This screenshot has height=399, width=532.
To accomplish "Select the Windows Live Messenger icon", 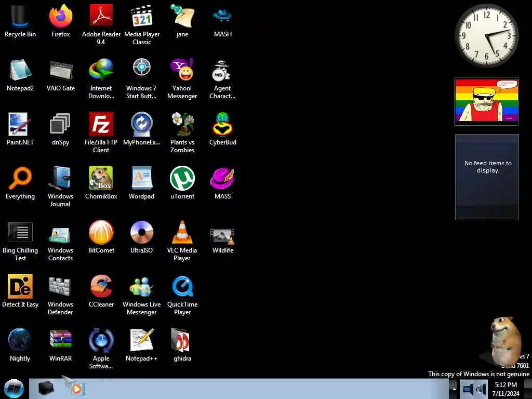I will tap(141, 295).
